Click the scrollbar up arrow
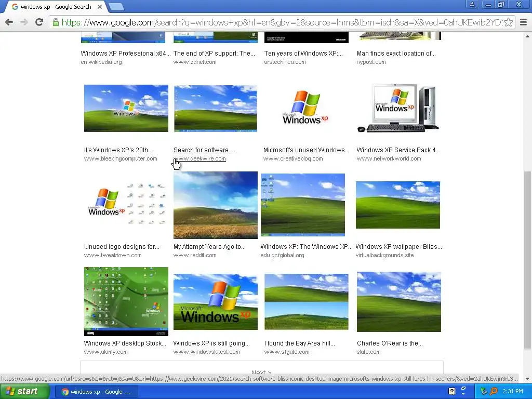This screenshot has width=532, height=399. [528, 36]
